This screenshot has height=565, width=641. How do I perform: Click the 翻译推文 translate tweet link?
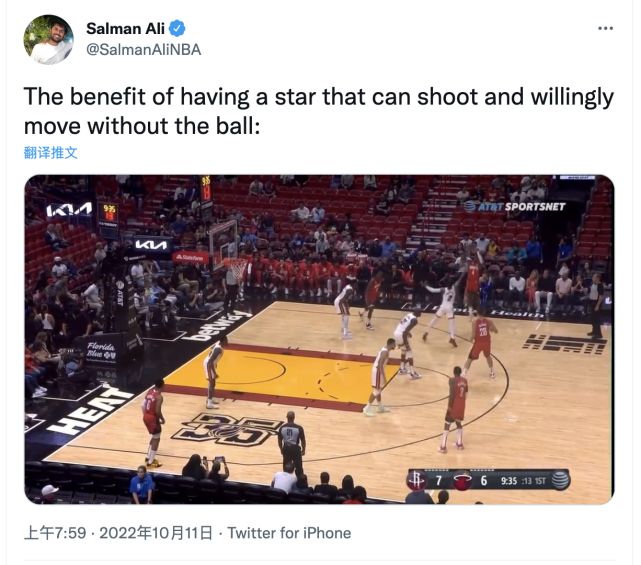[50, 152]
